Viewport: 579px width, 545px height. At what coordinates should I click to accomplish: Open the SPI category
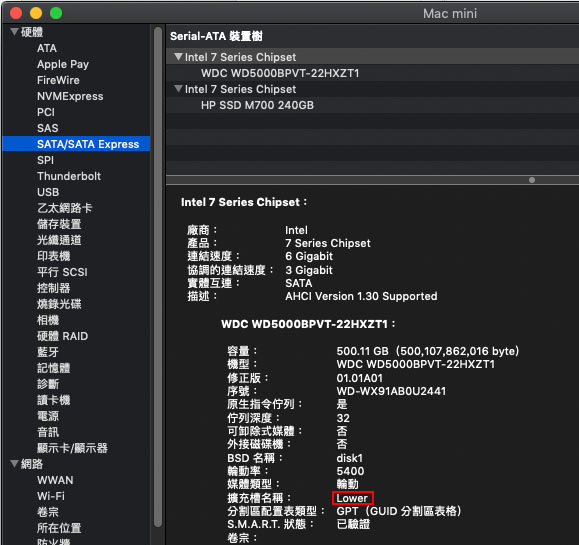(45, 160)
